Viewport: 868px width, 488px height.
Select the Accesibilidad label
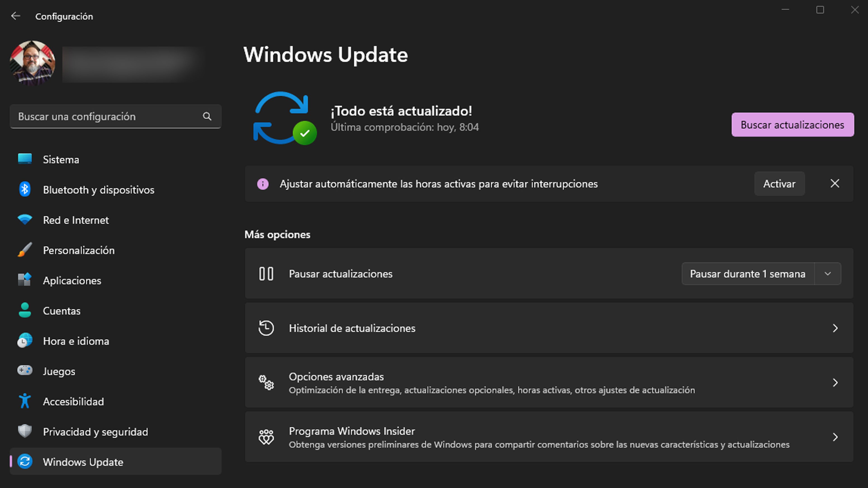coord(73,401)
